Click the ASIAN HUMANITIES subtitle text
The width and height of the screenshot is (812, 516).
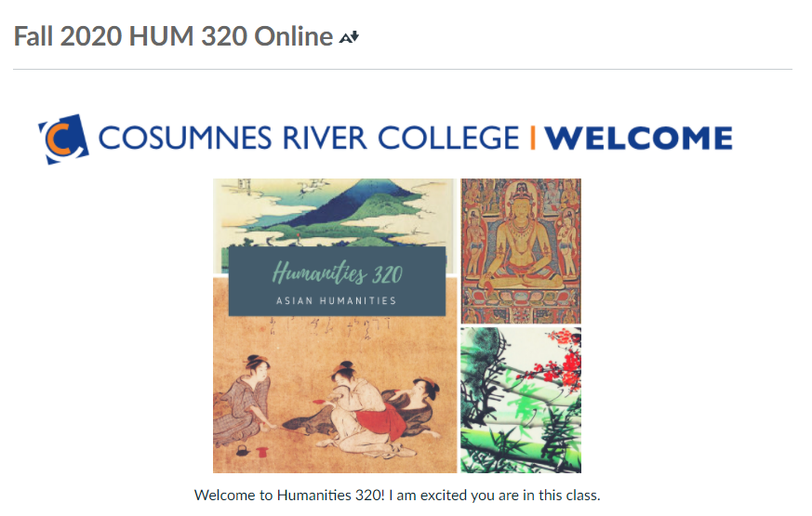tap(336, 300)
